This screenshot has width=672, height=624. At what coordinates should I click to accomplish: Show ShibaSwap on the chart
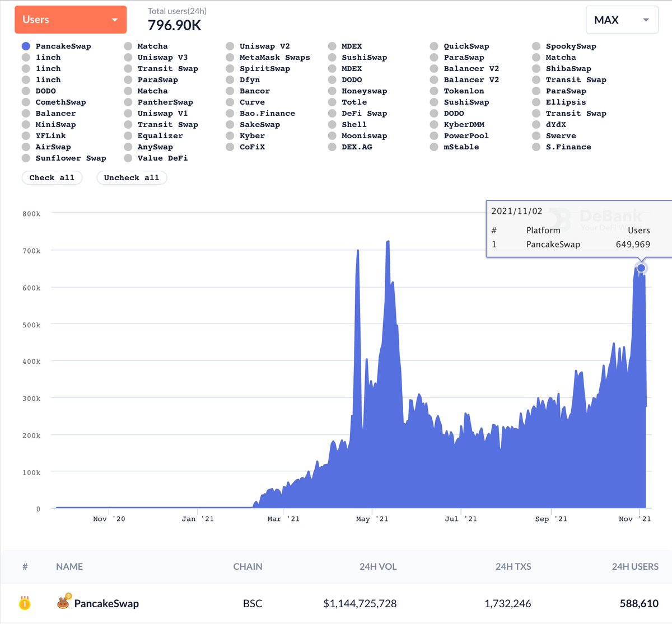[x=561, y=69]
